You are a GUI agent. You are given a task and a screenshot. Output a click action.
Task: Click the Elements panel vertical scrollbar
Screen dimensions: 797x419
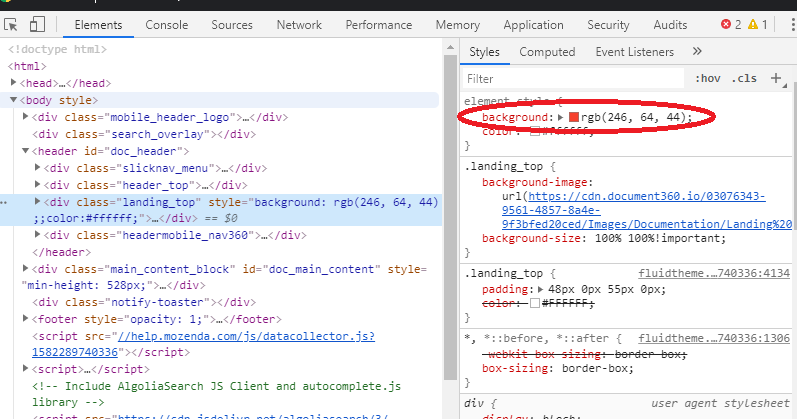450,217
